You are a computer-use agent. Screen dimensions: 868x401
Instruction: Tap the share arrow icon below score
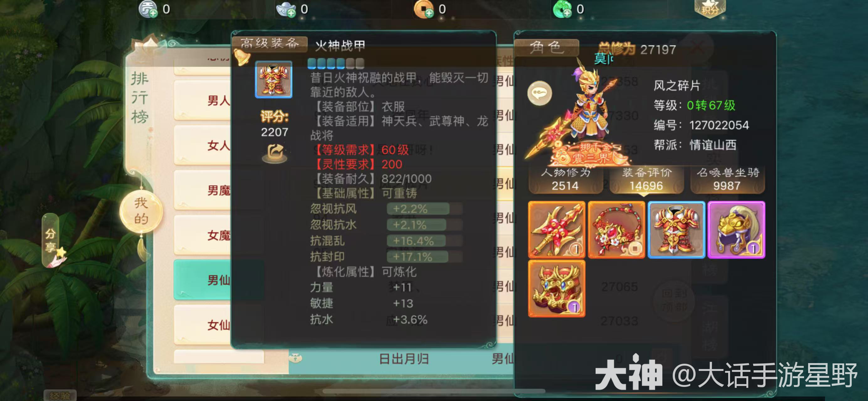tap(275, 153)
